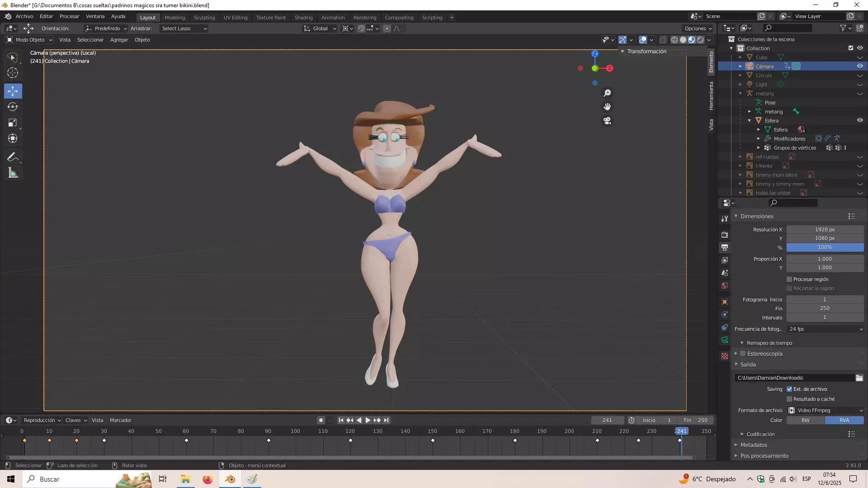
Task: Select the Cursor tool in the toolbar
Action: (13, 73)
